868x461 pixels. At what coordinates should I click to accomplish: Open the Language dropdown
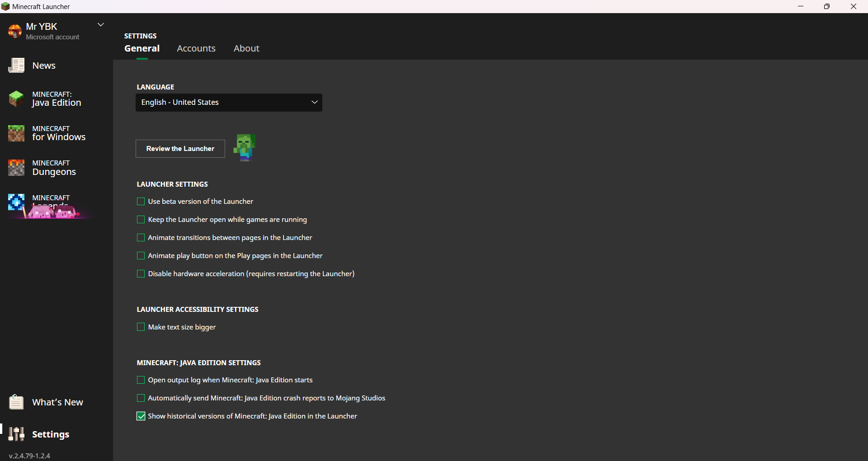tap(229, 103)
